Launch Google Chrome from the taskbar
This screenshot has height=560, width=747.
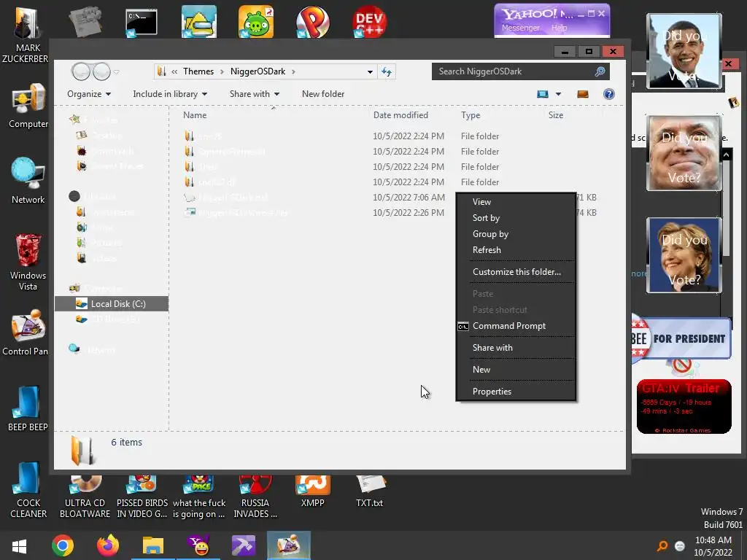pos(63,545)
